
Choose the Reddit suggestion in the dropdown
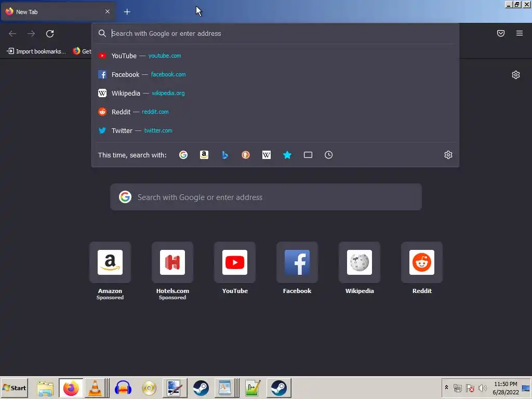(x=275, y=112)
